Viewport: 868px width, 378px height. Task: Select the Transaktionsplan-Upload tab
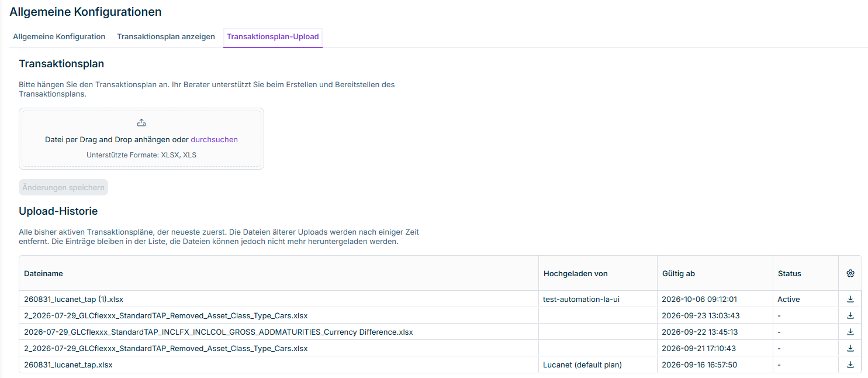[x=273, y=36]
